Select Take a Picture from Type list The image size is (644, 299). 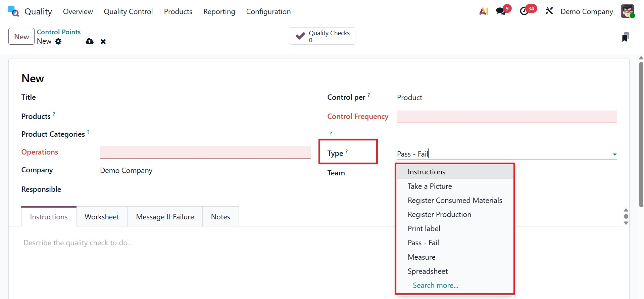[430, 186]
